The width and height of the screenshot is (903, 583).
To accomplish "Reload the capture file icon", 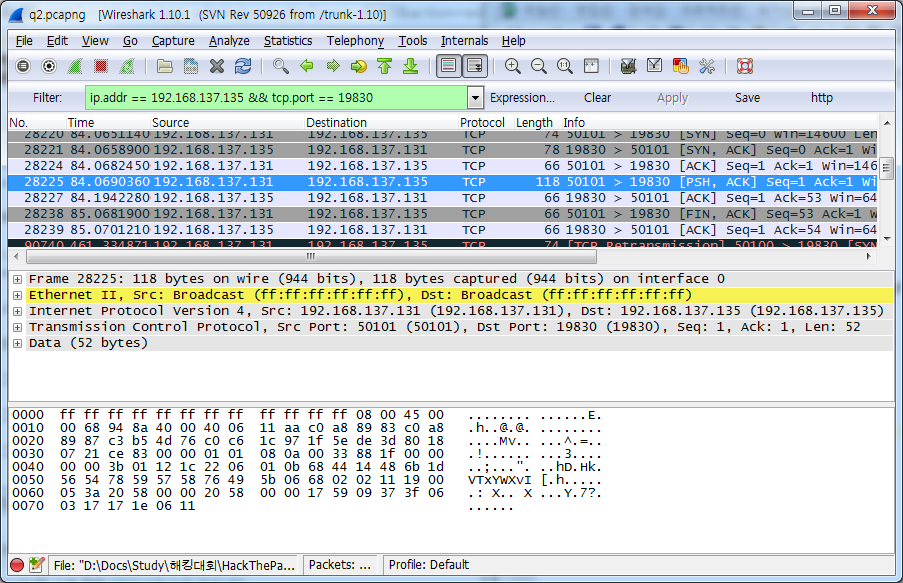I will tap(243, 66).
